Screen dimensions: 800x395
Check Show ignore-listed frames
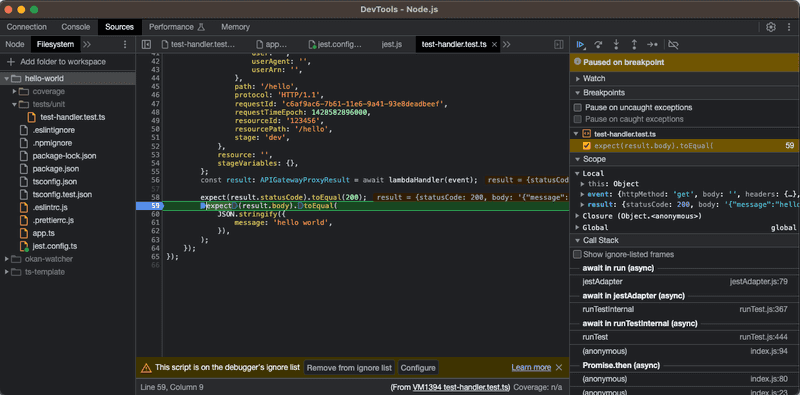578,254
